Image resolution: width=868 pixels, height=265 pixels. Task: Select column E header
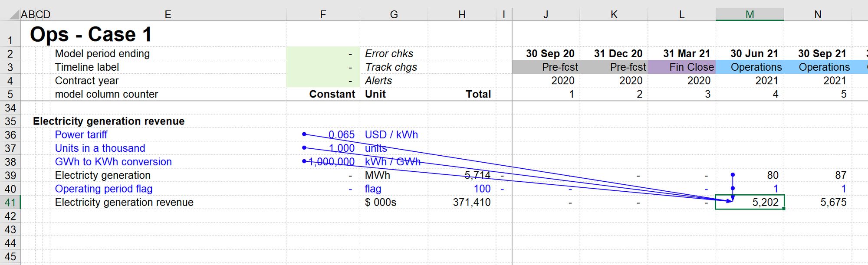(168, 14)
